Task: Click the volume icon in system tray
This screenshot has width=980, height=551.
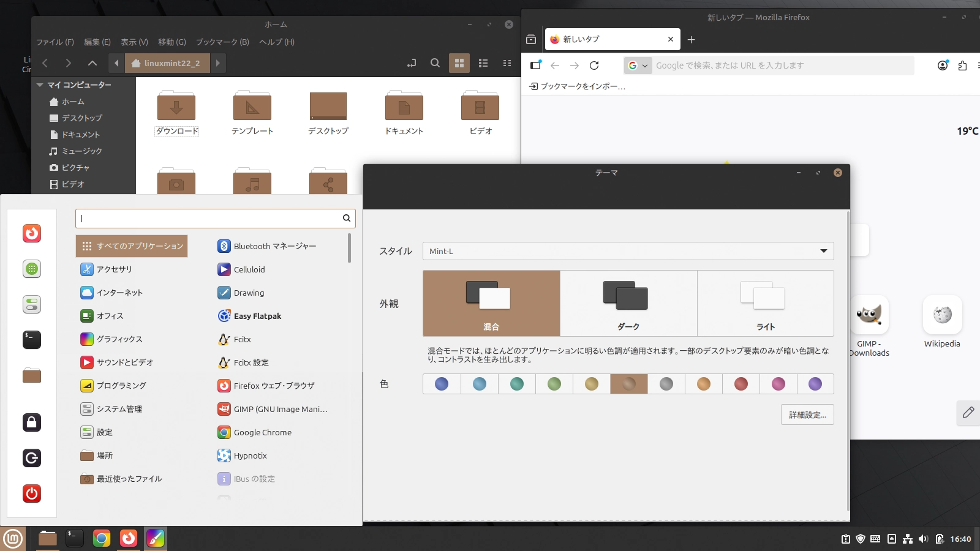Action: (923, 539)
